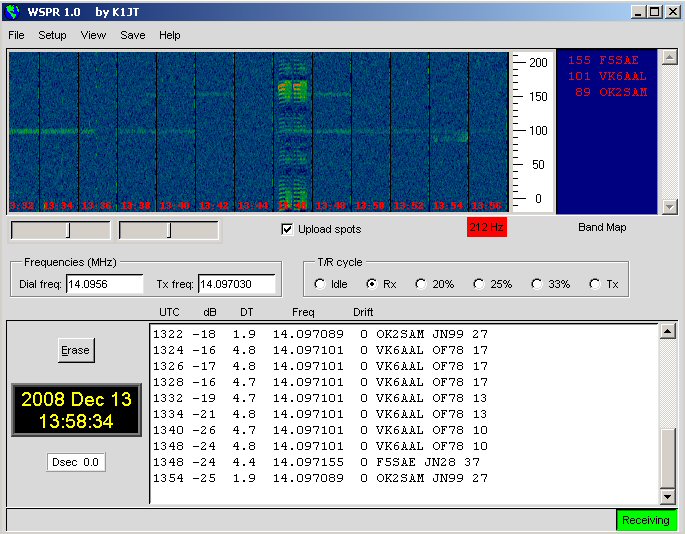
Task: Select the Idle T/R cycle option
Action: [321, 284]
